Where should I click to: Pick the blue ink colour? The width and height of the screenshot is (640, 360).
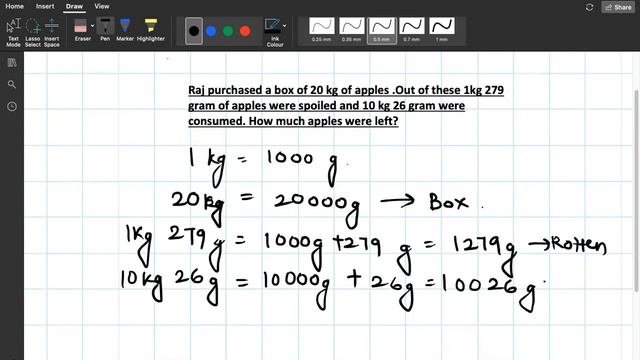point(211,31)
